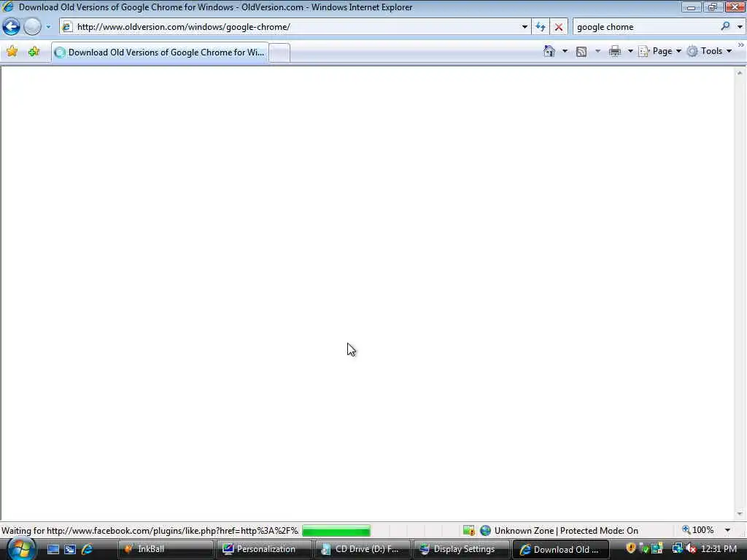Click Switch between windows quick launch icon
The image size is (747, 560).
point(70,549)
